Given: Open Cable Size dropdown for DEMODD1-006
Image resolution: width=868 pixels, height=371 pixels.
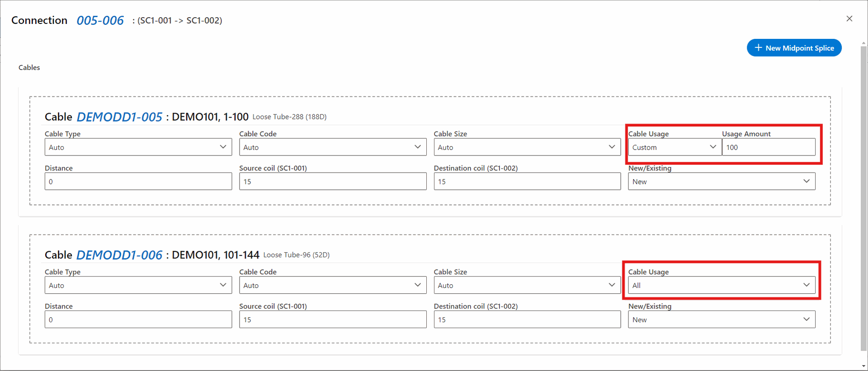Looking at the screenshot, I should (527, 285).
